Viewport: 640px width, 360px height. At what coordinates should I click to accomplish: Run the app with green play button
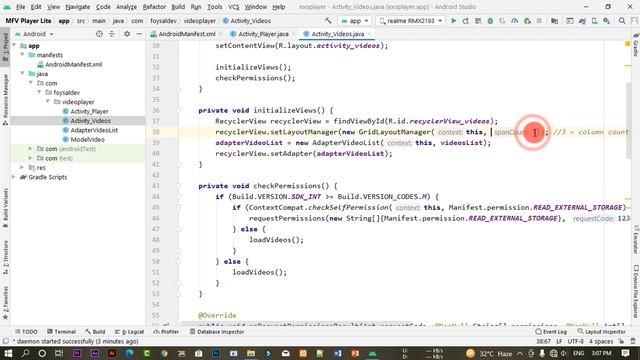click(x=453, y=20)
